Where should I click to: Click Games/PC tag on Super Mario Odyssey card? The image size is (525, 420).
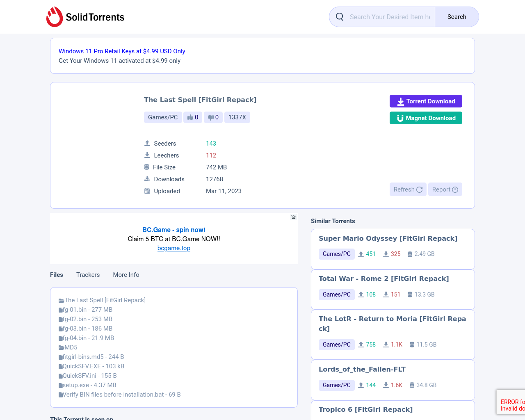coord(337,254)
